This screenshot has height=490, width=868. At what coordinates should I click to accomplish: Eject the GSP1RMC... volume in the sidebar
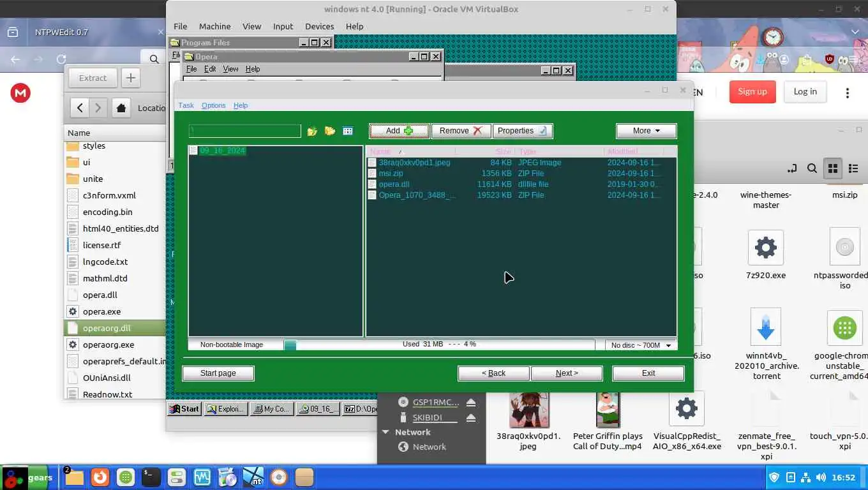coord(471,402)
